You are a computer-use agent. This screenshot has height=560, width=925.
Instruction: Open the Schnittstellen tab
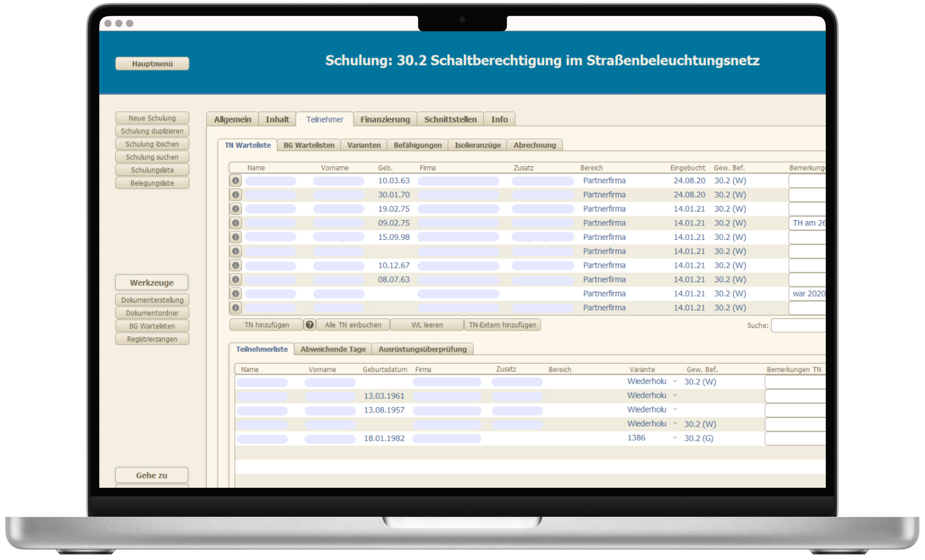450,119
